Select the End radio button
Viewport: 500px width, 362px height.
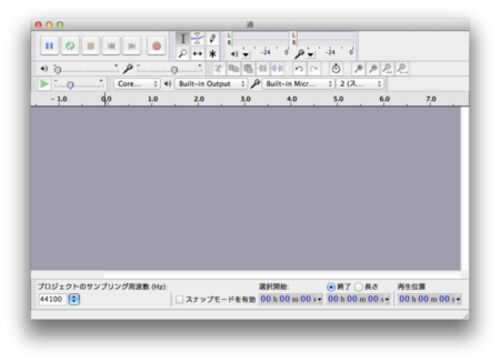(x=331, y=287)
